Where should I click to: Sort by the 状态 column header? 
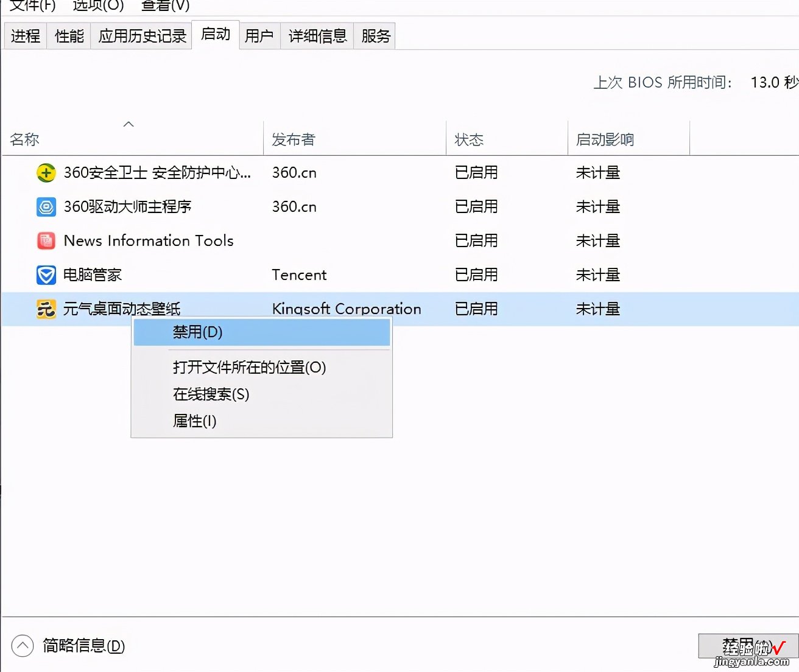click(x=507, y=139)
